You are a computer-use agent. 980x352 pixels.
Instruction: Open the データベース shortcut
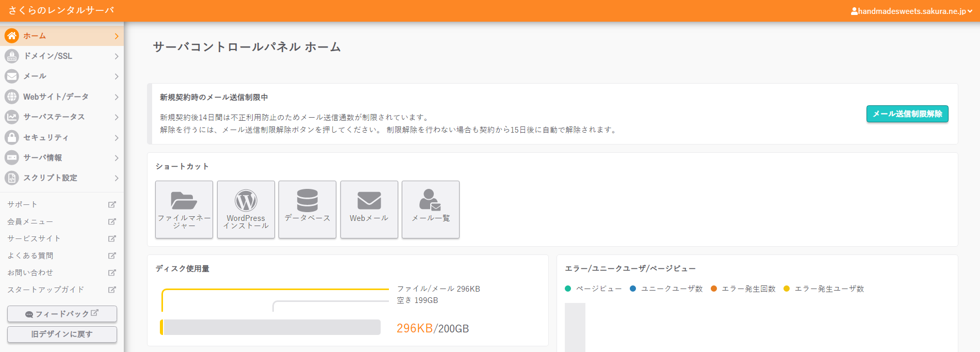(307, 209)
